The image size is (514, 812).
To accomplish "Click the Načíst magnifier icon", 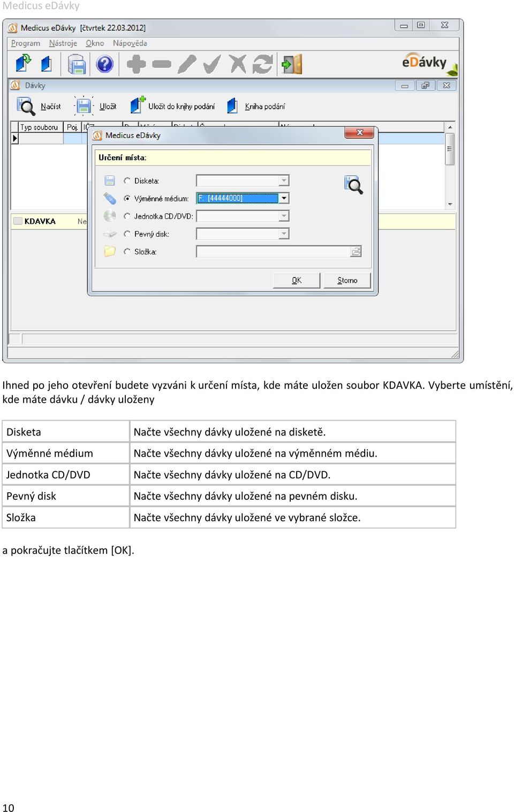I will (25, 106).
